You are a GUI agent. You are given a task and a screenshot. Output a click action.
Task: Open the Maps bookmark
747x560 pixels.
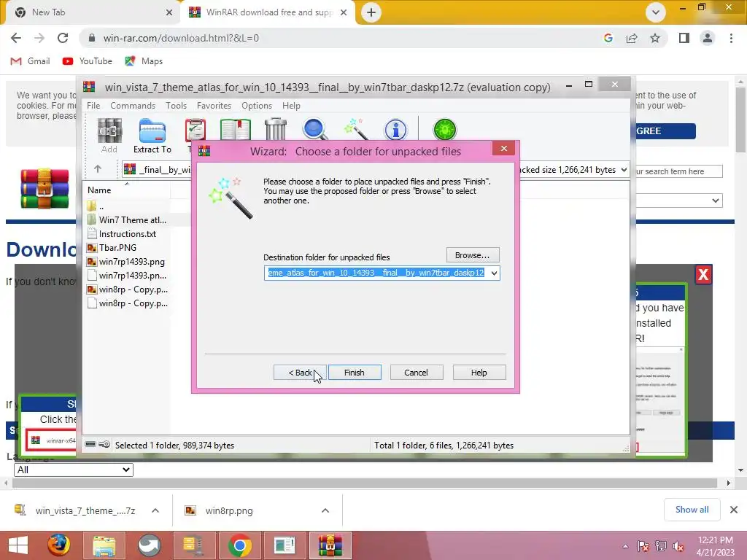pyautogui.click(x=144, y=61)
